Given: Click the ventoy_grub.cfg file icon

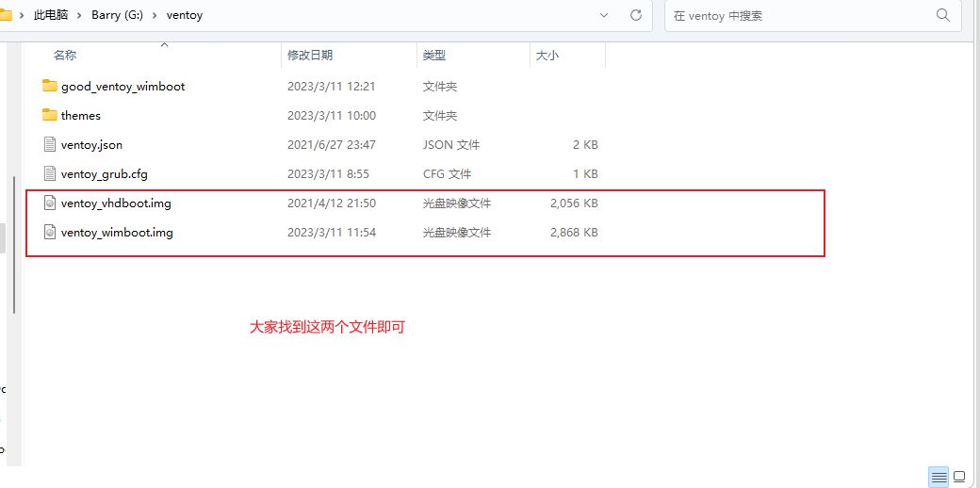Looking at the screenshot, I should click(50, 173).
